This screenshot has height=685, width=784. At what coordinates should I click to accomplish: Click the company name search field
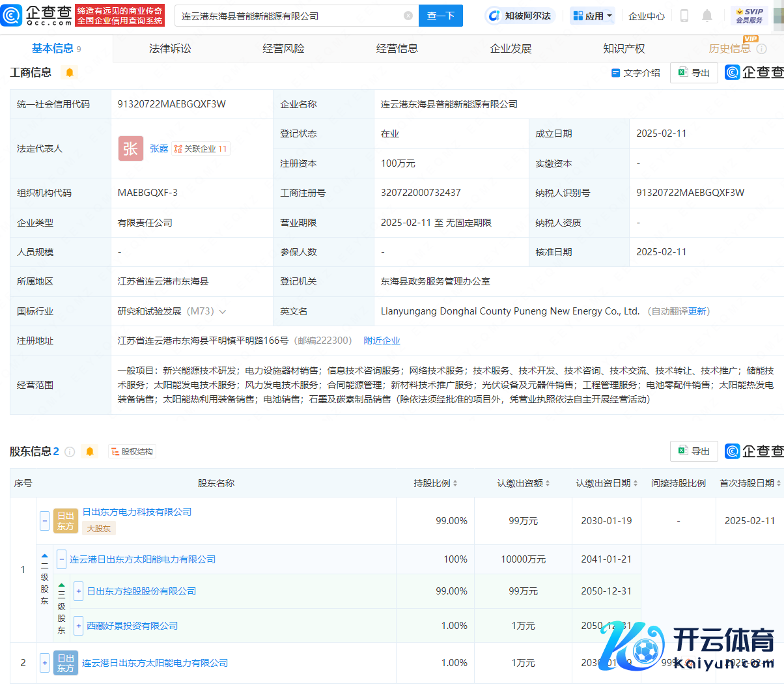[290, 16]
